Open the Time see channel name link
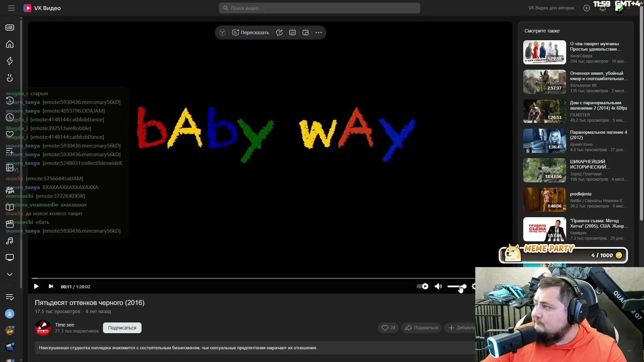The image size is (644, 362). click(64, 325)
